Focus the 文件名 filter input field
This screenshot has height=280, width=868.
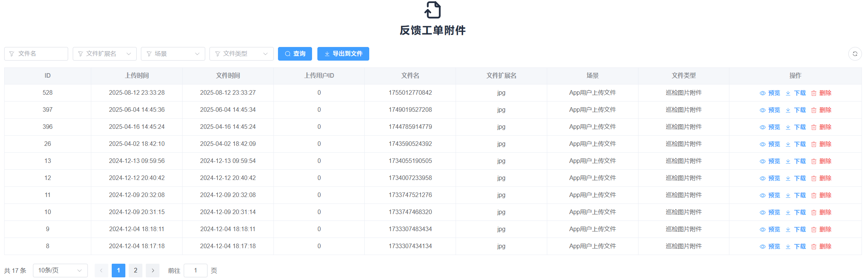36,54
